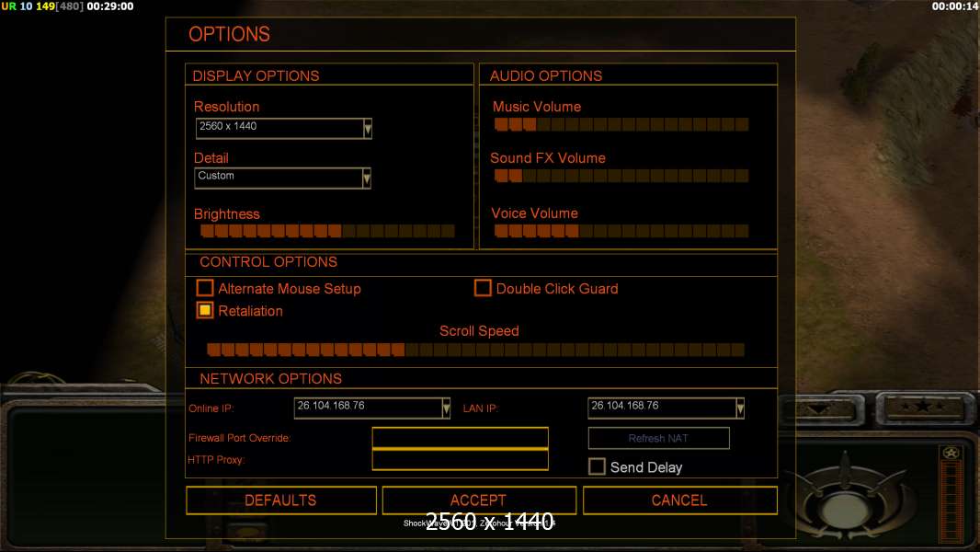Click the CANCEL button
Screen dimensions: 980x552
[680, 500]
